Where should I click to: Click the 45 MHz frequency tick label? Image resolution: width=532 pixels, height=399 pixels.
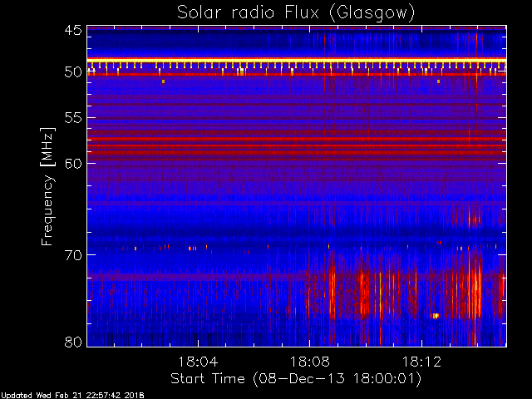coord(73,30)
